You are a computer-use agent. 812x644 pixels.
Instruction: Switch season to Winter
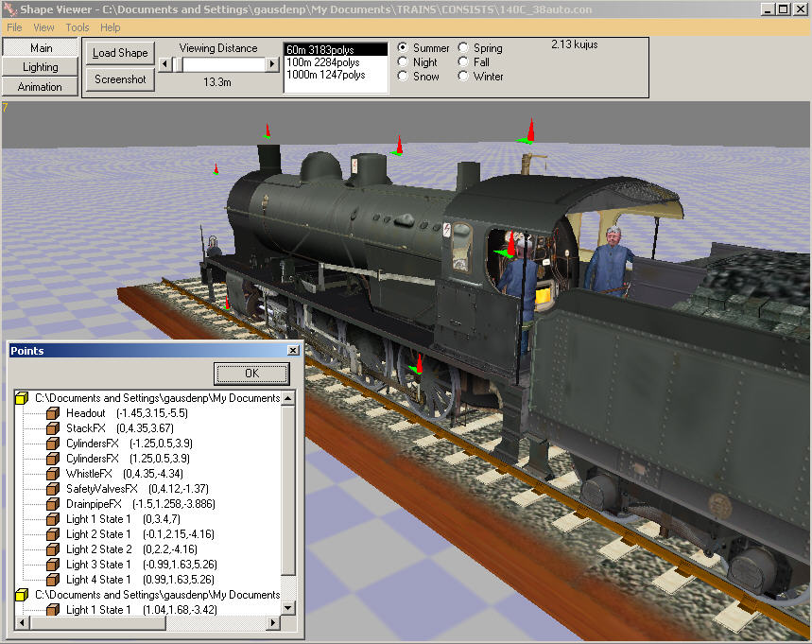coord(464,77)
